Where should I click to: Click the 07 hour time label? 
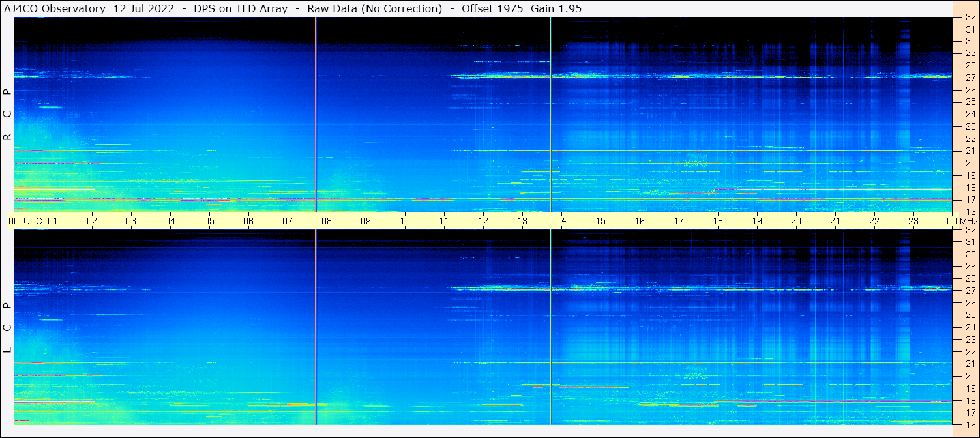pyautogui.click(x=288, y=221)
